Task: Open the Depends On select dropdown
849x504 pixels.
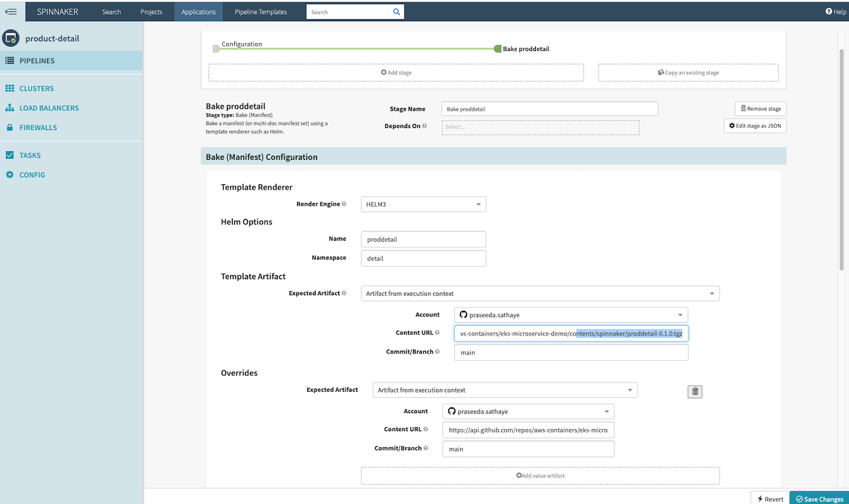Action: [541, 127]
